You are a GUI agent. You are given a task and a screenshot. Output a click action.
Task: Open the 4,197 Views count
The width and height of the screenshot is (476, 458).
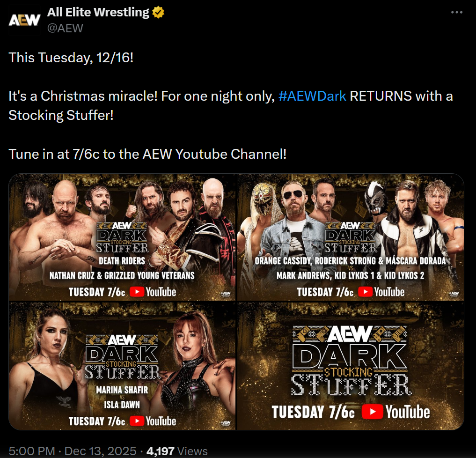[177, 451]
